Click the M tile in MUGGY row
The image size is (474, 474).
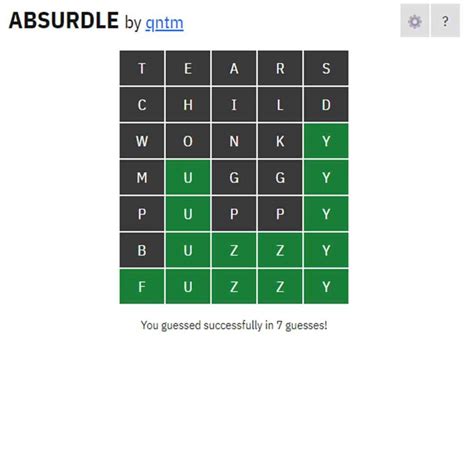(142, 177)
